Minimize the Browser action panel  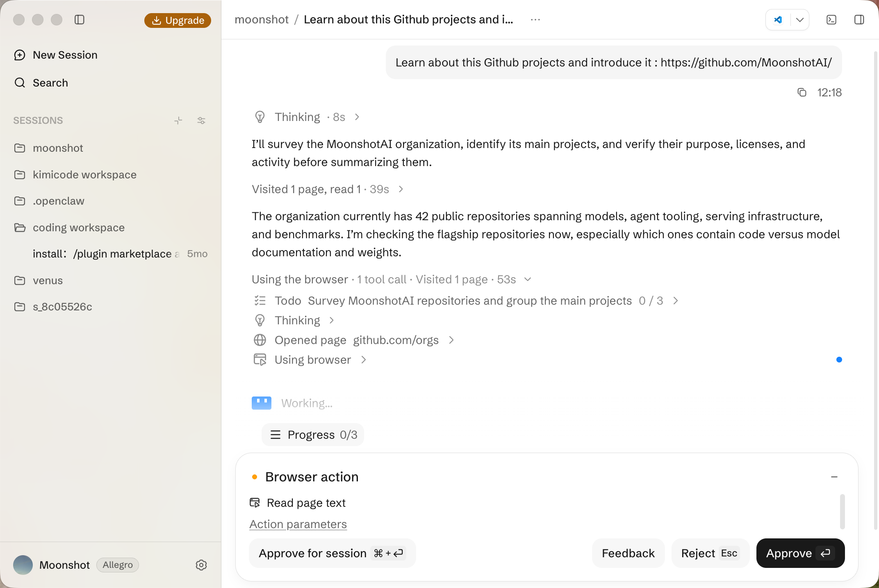(x=834, y=477)
